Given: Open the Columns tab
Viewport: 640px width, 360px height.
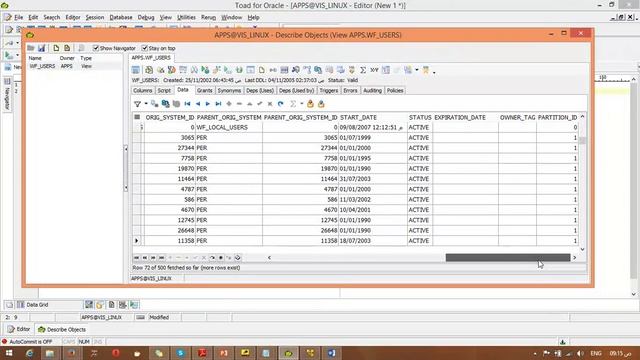Looking at the screenshot, I should click(142, 91).
